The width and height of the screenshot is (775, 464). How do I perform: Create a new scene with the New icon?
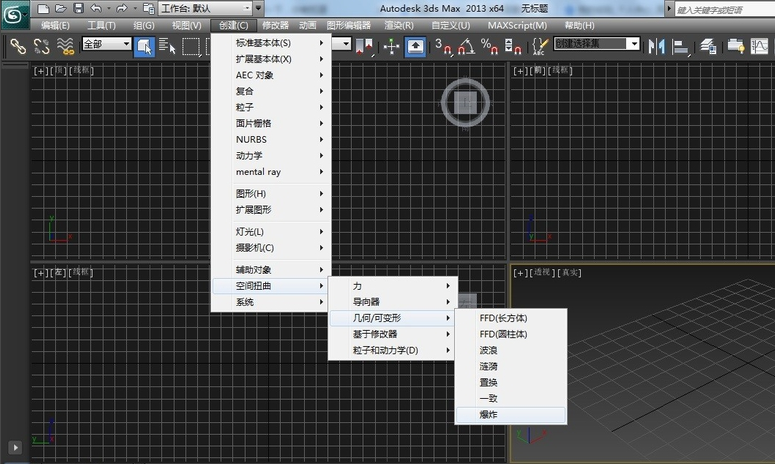click(43, 8)
